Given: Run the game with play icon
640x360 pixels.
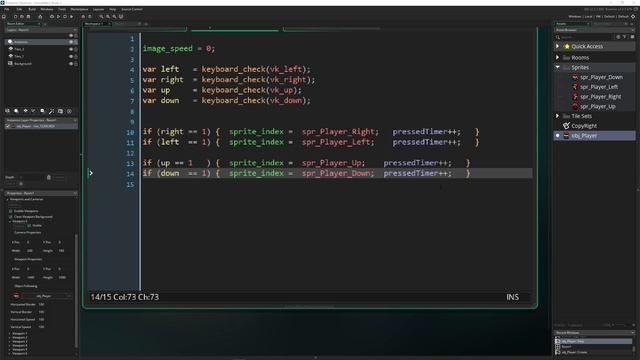Looking at the screenshot, I should point(58,16).
